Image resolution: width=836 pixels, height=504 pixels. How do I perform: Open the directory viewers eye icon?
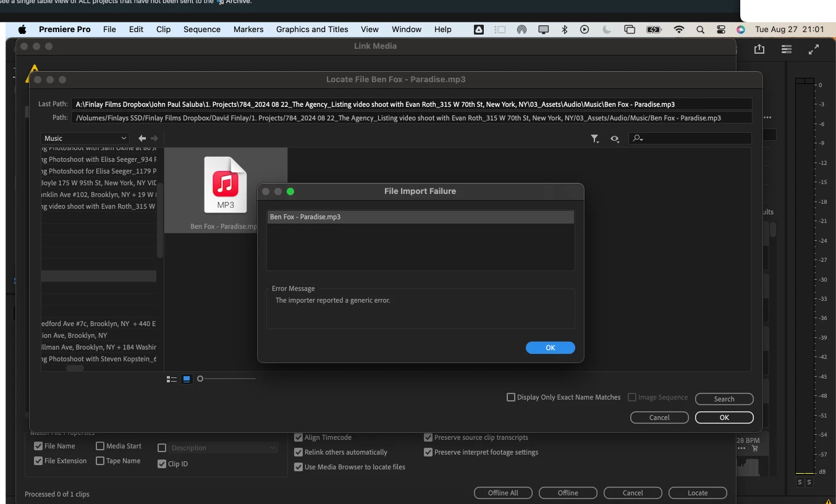615,139
